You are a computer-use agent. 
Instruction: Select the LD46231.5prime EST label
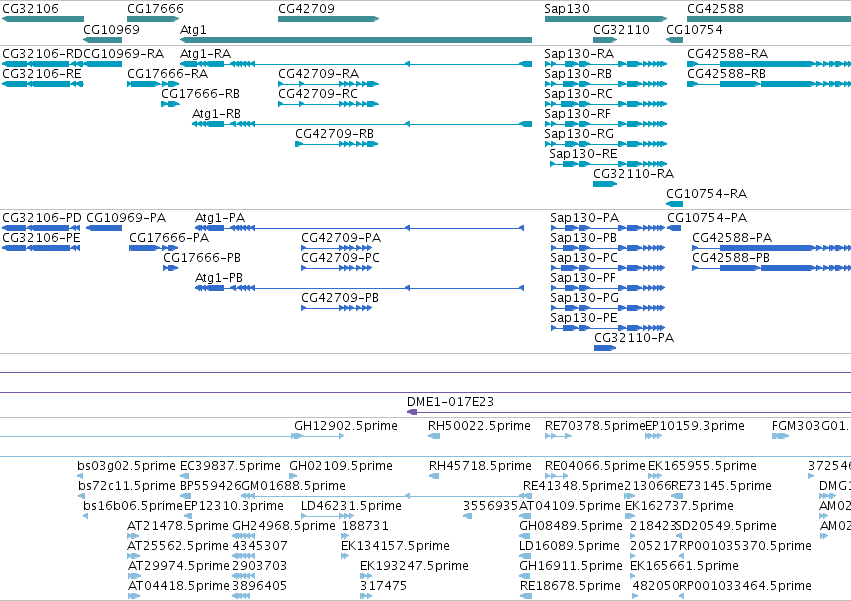click(x=351, y=506)
